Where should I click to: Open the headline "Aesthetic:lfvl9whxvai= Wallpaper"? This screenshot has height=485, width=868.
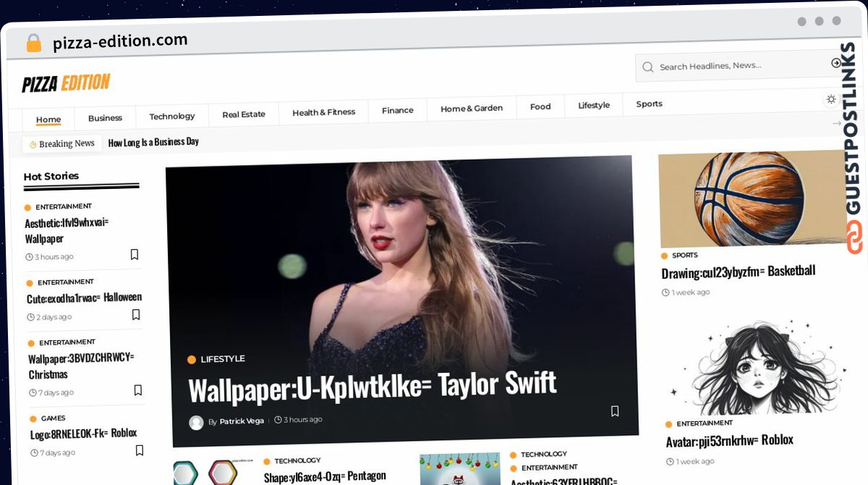pos(67,230)
